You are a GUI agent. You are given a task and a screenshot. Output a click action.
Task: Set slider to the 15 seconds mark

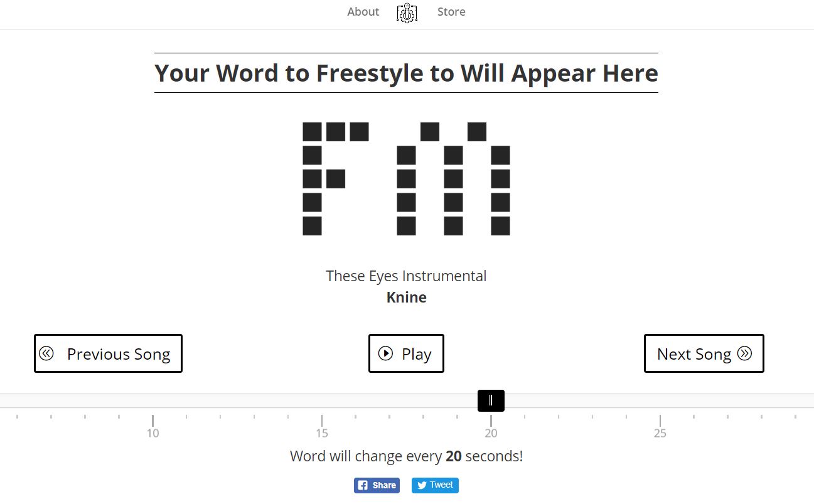322,401
